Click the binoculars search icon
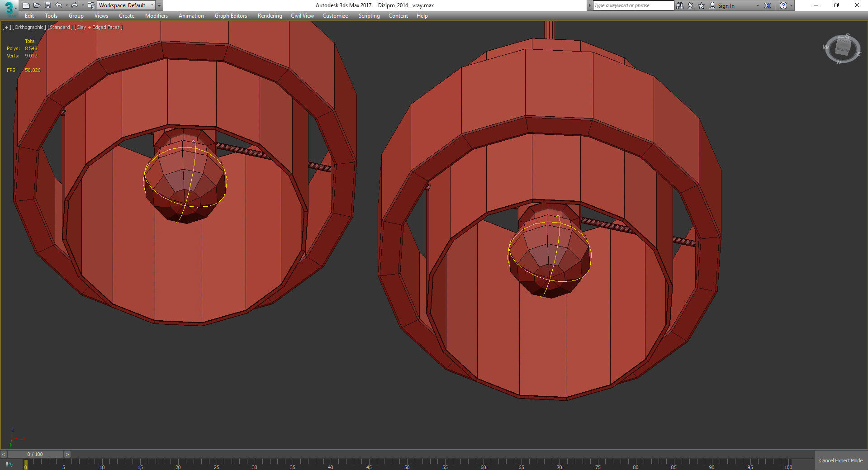The image size is (868, 470). (x=680, y=5)
